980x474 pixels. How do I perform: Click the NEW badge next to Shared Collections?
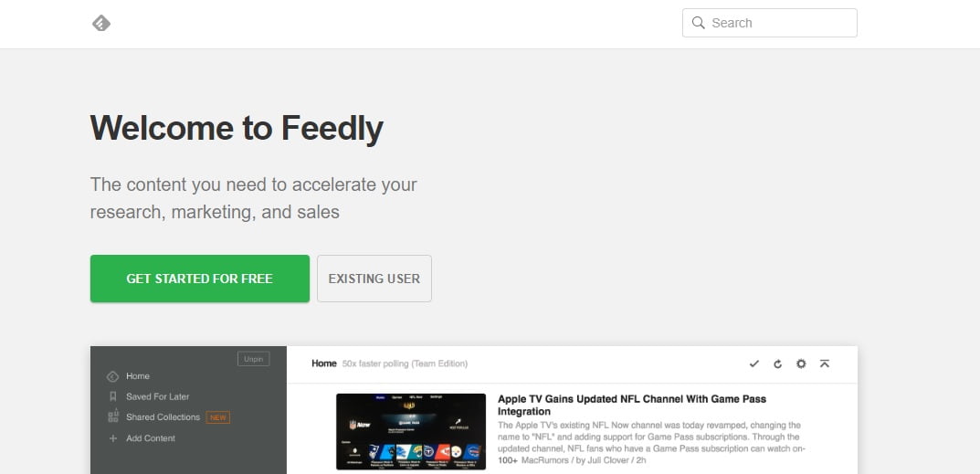click(218, 417)
